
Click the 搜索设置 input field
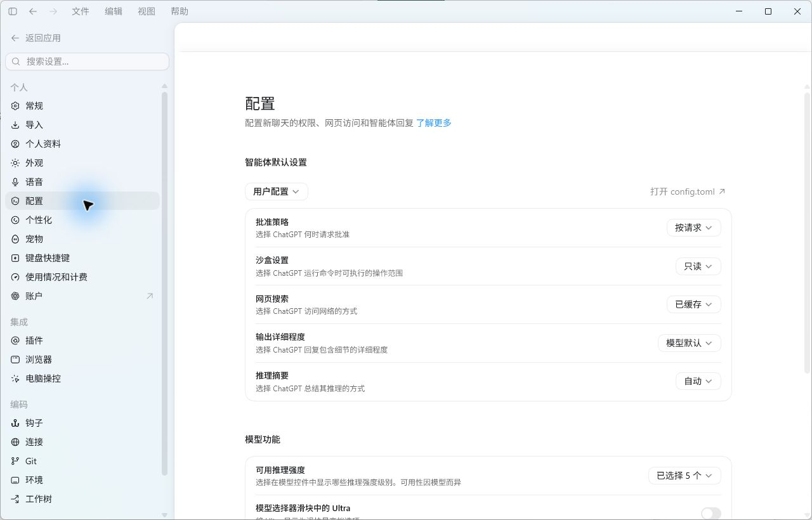[x=88, y=62]
